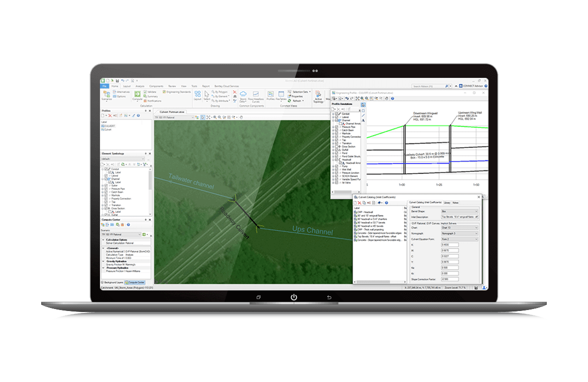Click the Summary button in the Calculation group

pyautogui.click(x=151, y=96)
